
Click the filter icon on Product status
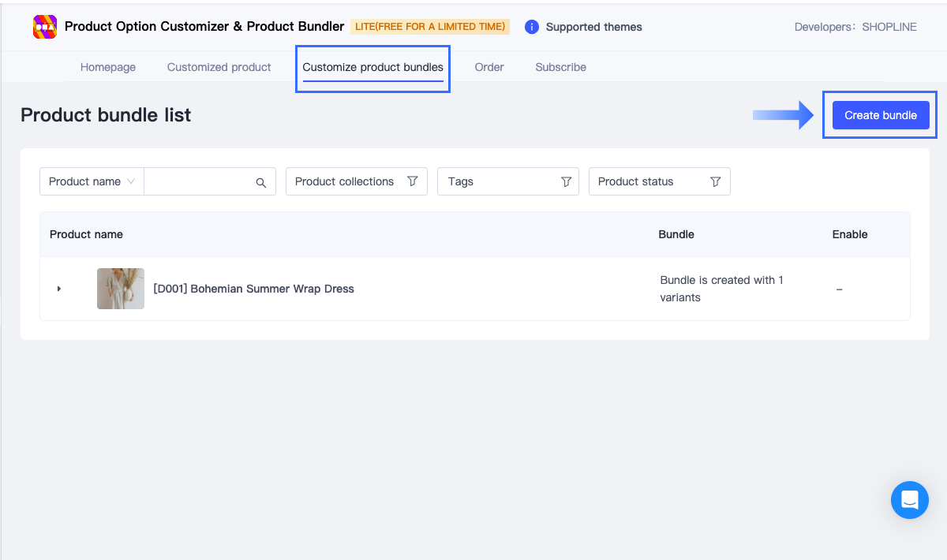coord(715,181)
